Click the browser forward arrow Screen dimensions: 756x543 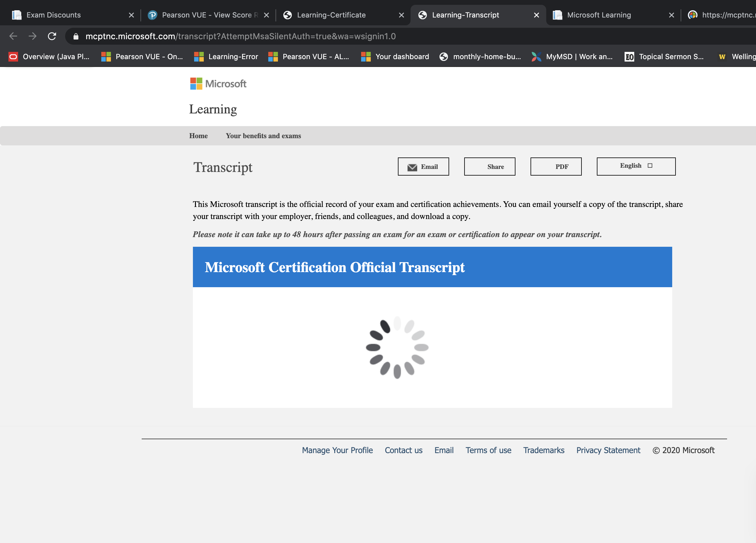click(32, 36)
